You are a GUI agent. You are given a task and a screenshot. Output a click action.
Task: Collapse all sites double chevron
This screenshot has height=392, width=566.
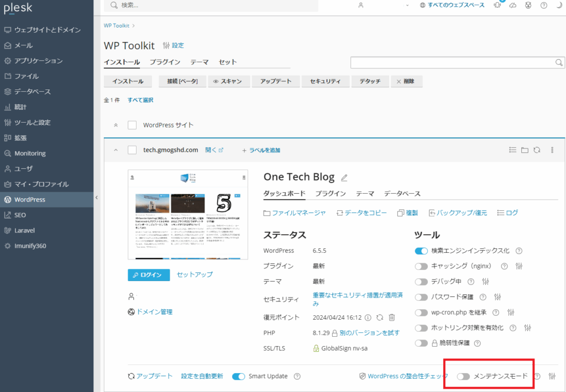pyautogui.click(x=116, y=125)
